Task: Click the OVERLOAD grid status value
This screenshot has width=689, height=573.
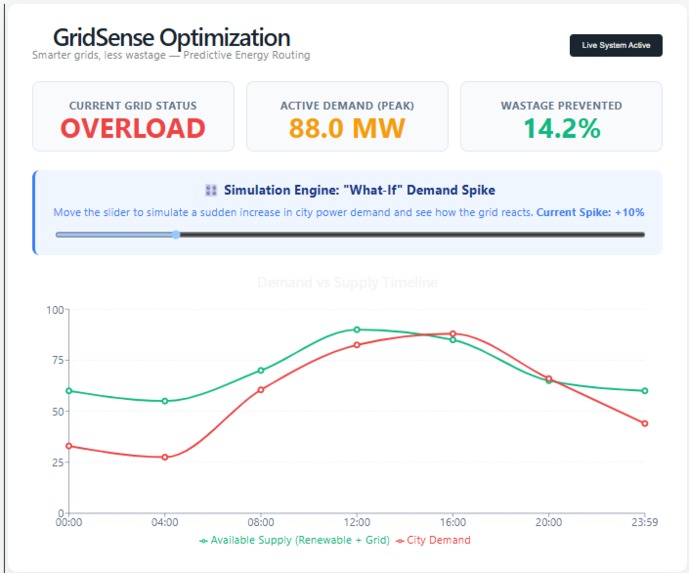Action: [x=133, y=128]
